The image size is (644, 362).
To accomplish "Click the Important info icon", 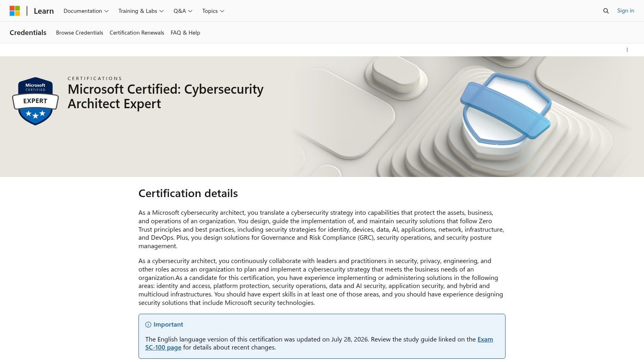I will click(148, 325).
